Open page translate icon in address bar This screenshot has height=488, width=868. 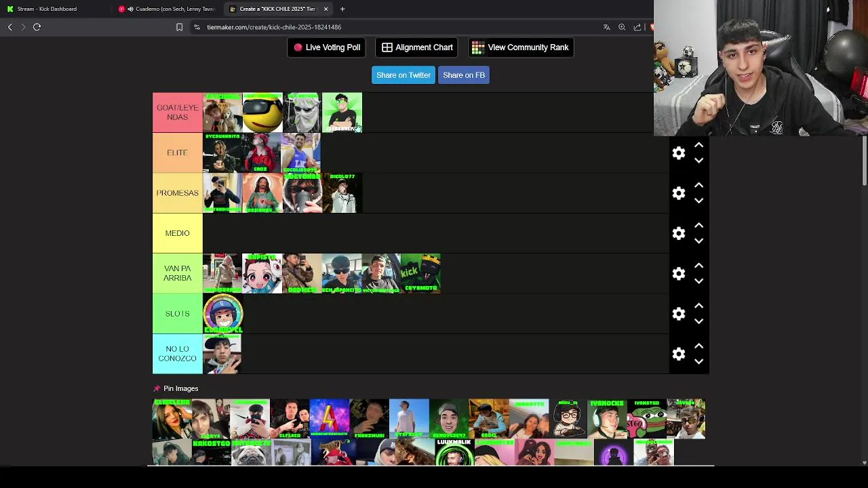click(x=607, y=27)
